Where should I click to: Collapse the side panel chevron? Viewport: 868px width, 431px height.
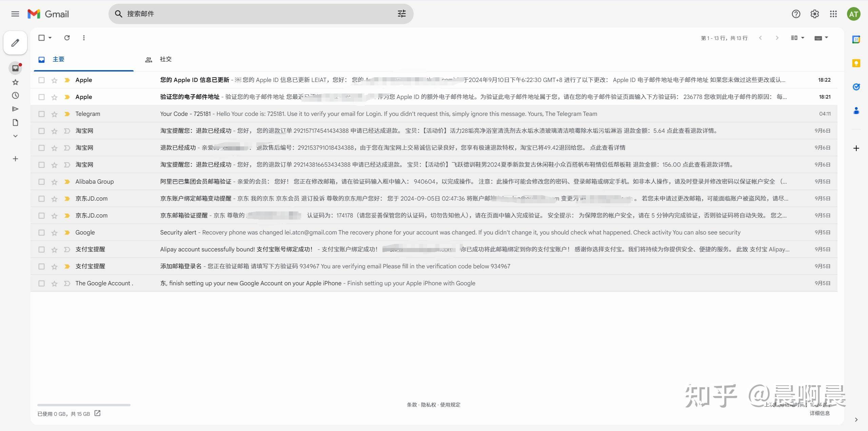coord(856,419)
